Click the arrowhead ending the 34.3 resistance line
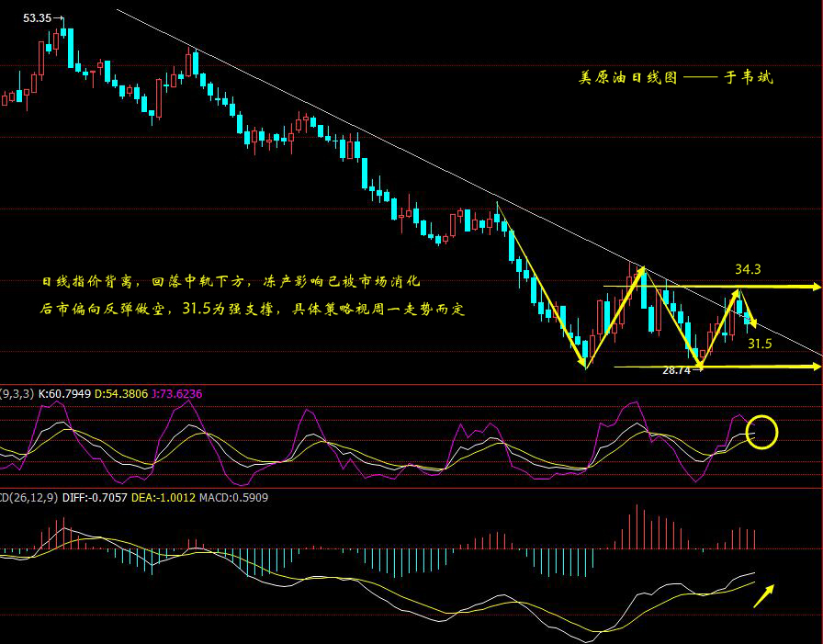 pos(815,288)
